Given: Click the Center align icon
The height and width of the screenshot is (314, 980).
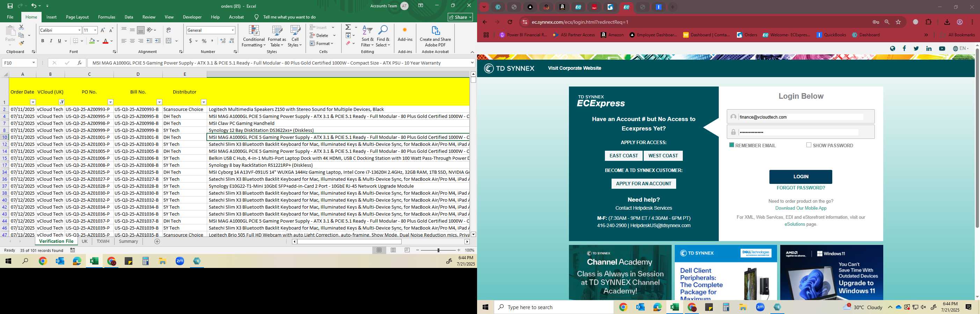Looking at the screenshot, I should pos(132,41).
